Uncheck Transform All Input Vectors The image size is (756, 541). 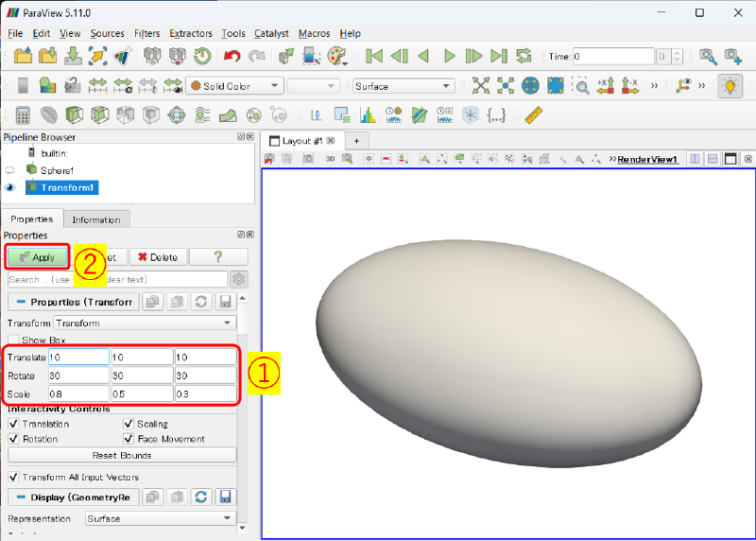14,477
